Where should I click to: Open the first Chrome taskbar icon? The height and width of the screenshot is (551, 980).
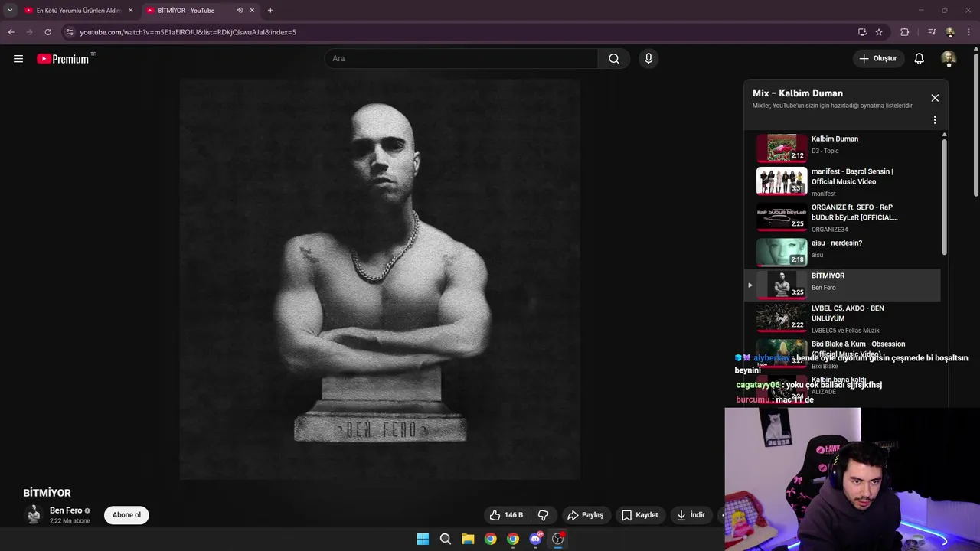point(491,539)
